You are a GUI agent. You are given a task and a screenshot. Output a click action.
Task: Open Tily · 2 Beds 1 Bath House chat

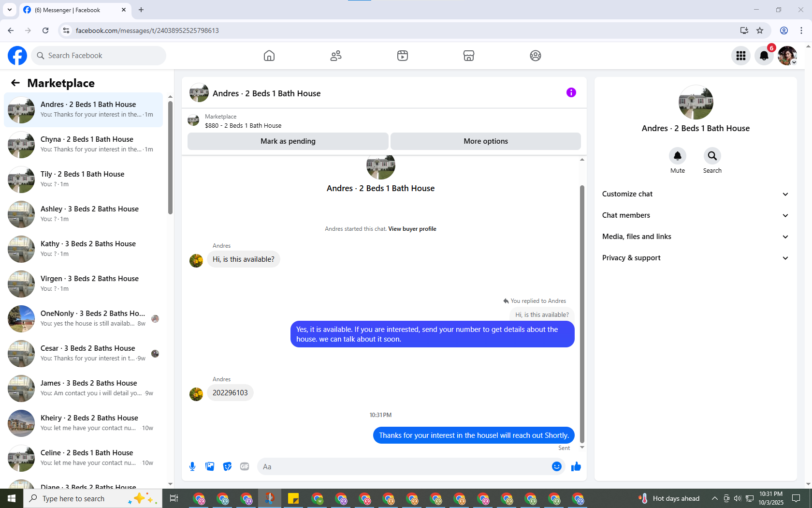[83, 179]
